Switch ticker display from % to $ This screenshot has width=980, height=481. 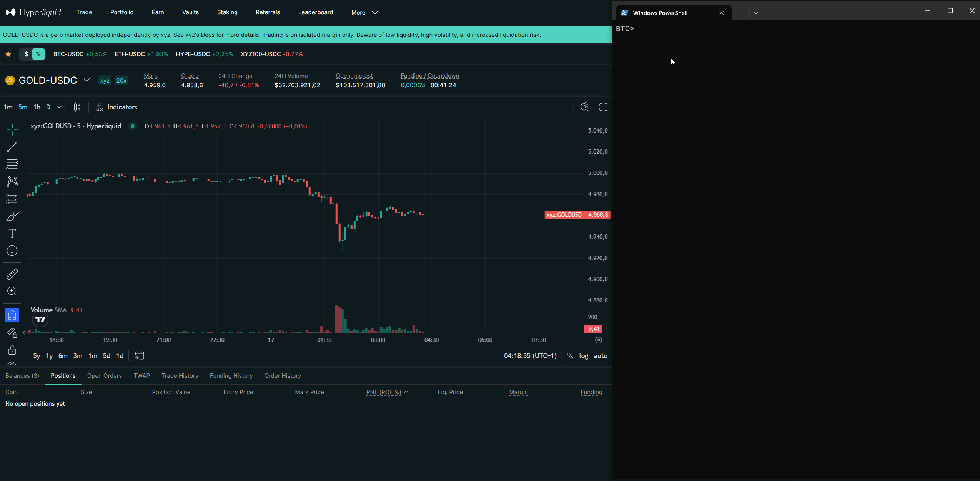25,54
